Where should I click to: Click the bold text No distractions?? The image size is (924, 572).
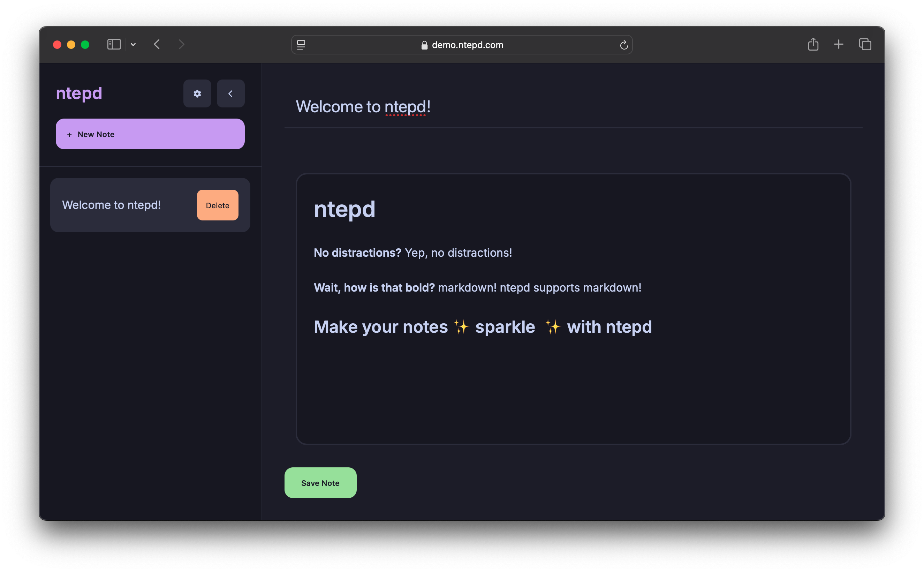tap(357, 253)
